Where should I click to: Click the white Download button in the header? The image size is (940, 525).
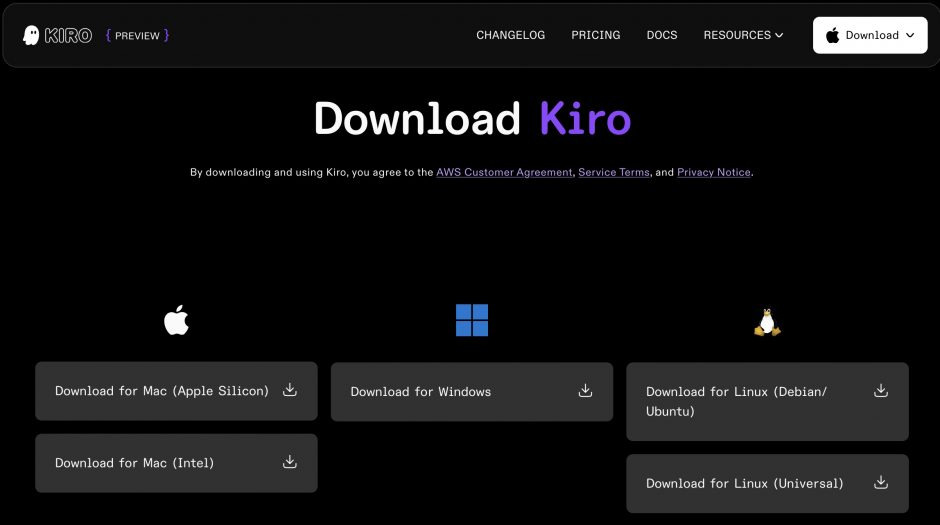(870, 35)
